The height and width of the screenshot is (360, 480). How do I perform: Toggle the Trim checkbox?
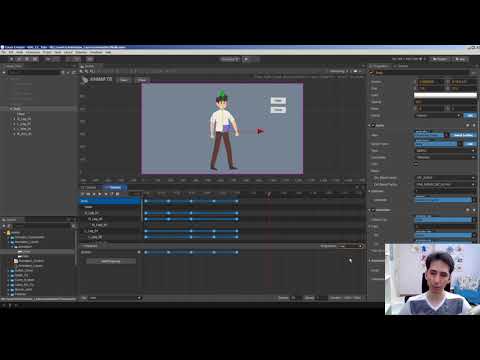pyautogui.click(x=416, y=164)
